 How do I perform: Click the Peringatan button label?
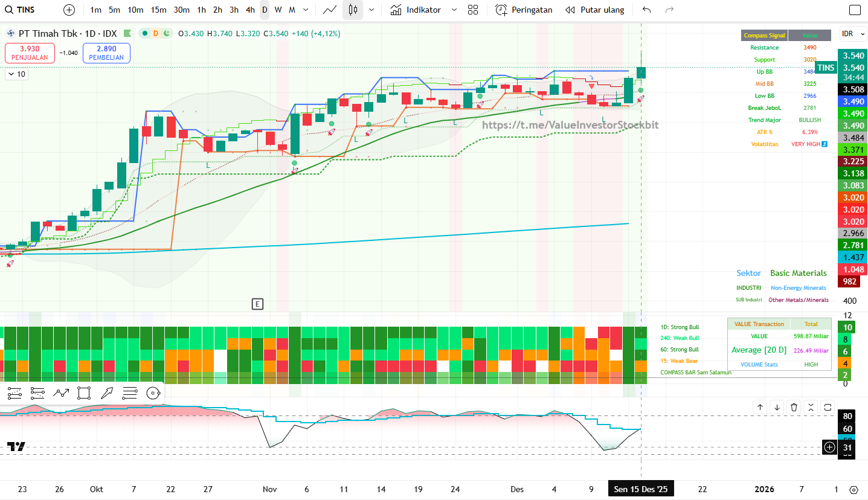532,10
